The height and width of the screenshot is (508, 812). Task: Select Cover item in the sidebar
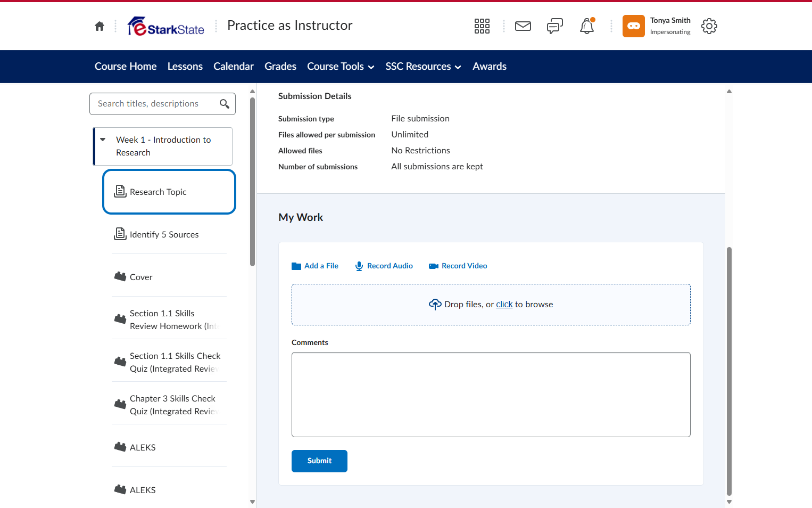click(x=169, y=277)
